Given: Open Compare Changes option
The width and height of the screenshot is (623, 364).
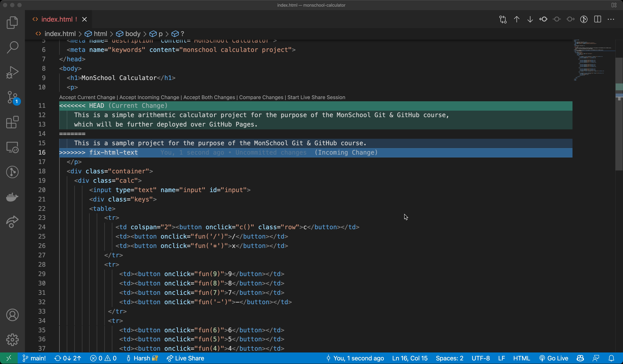Looking at the screenshot, I should click(261, 97).
